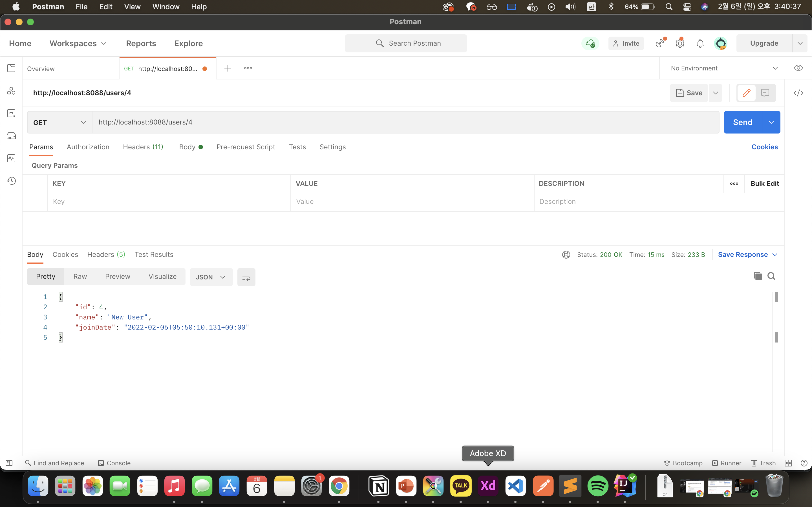
Task: Open the History sidebar icon
Action: (x=11, y=181)
